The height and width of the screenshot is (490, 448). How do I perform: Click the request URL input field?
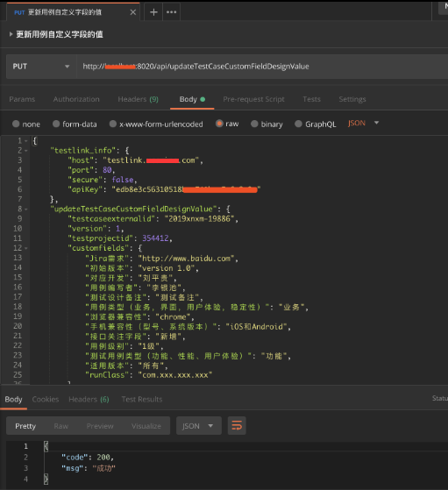pos(262,67)
